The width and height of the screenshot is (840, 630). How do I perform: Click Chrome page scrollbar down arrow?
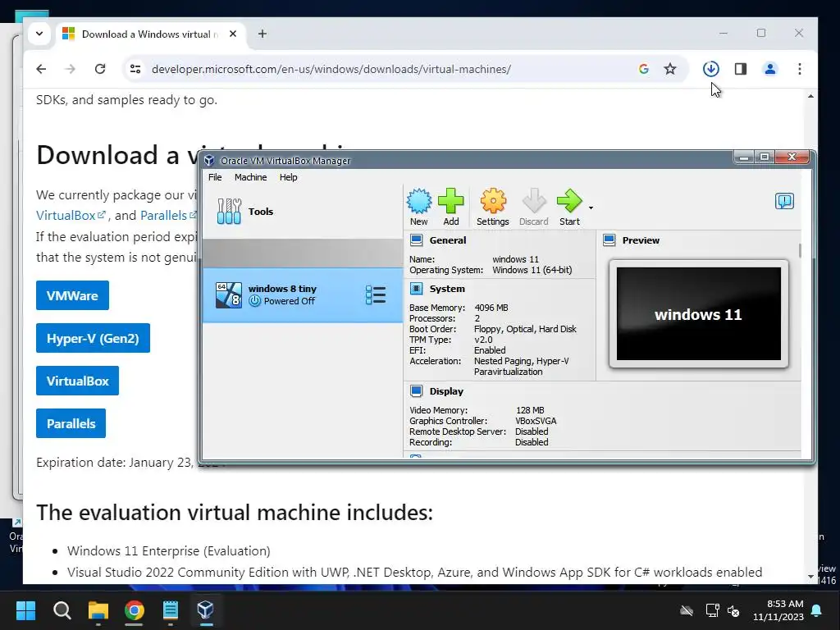click(810, 577)
